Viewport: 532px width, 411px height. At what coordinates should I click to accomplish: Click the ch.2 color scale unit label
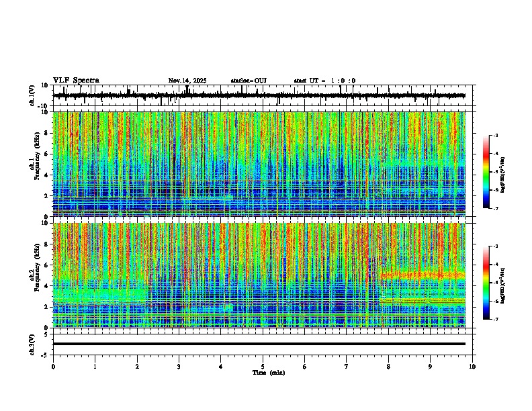[x=503, y=285]
